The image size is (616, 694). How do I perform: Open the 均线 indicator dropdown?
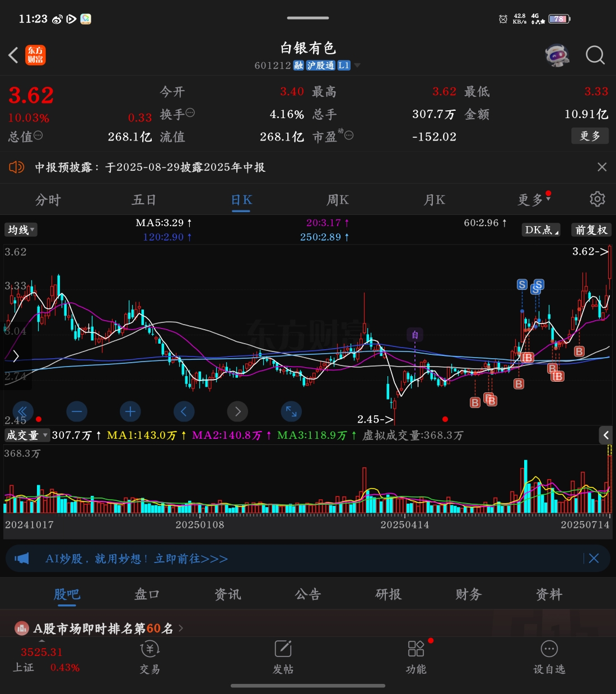pyautogui.click(x=21, y=229)
